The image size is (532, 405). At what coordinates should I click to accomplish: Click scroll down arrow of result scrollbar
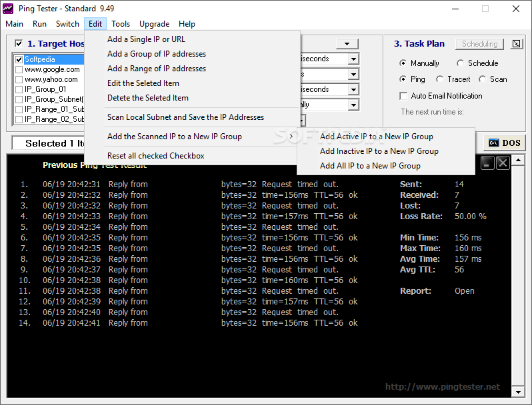coord(518,392)
